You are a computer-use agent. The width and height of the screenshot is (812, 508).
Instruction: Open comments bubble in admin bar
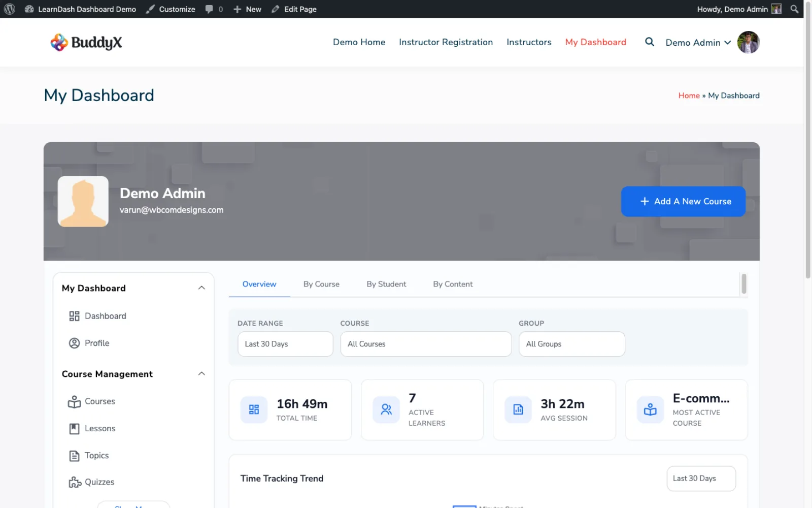click(209, 9)
